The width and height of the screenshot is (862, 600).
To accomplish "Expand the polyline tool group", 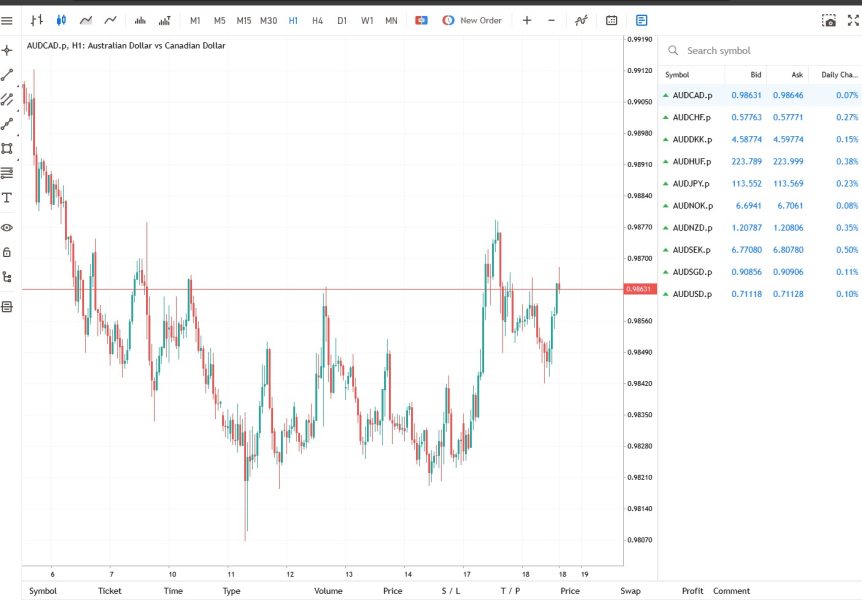I will tap(7, 124).
